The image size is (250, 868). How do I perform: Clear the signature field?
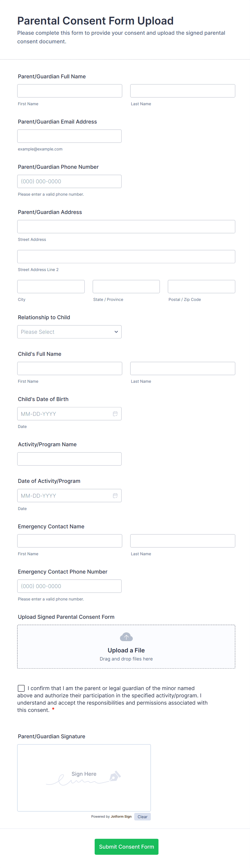point(142,816)
